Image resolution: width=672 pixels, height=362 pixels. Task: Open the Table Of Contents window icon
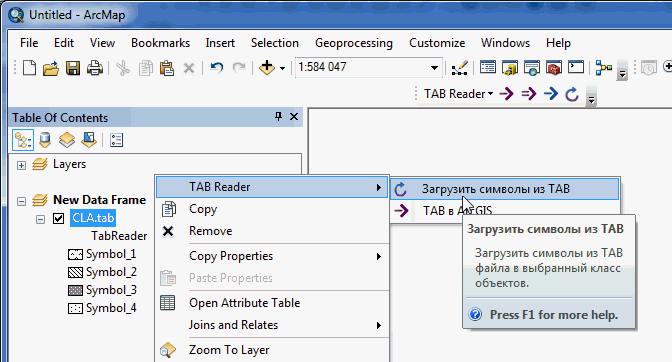pos(488,68)
